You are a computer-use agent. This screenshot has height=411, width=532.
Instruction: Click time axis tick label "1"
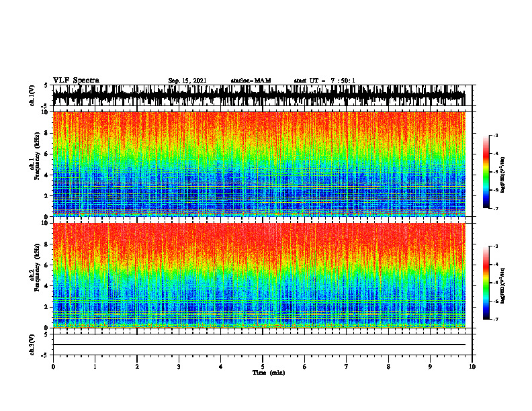pyautogui.click(x=95, y=367)
